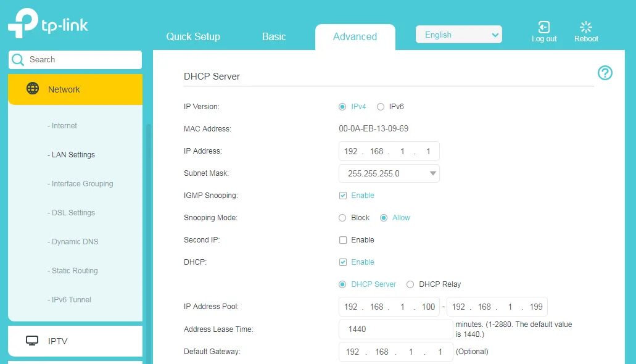Click the Search input field

(x=75, y=60)
